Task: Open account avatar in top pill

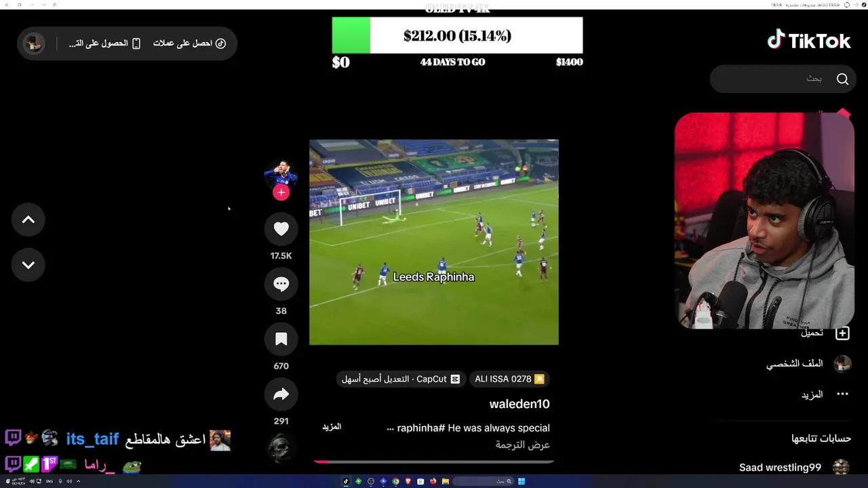Action: [x=33, y=43]
